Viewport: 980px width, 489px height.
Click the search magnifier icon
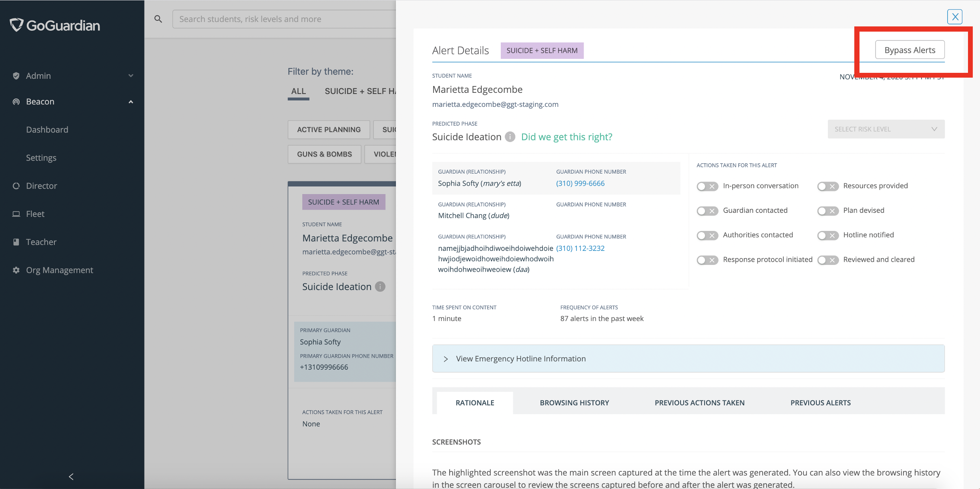[x=158, y=19]
